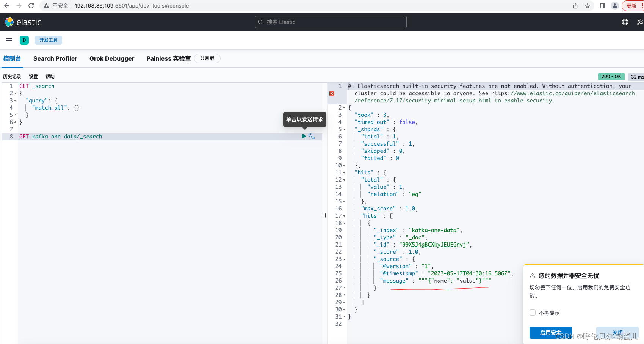Click the "_index" : "kafka-one-data" line

point(418,230)
